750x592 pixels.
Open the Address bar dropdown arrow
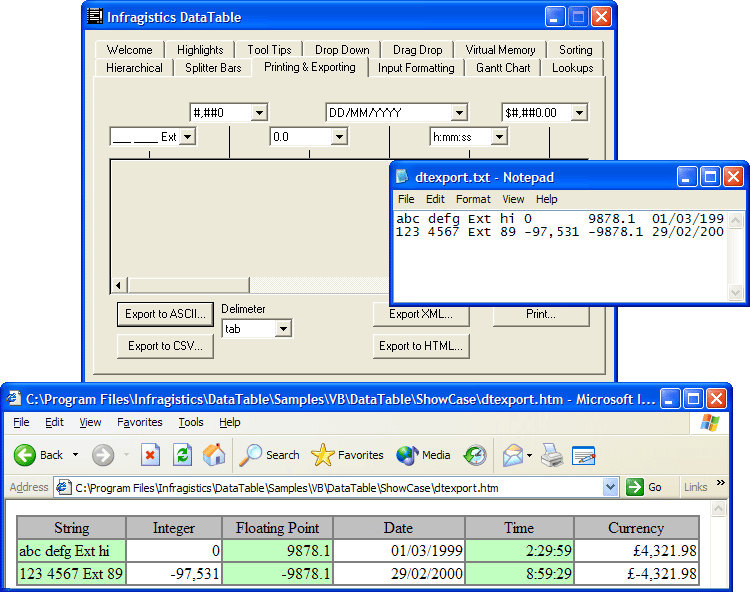tap(610, 487)
